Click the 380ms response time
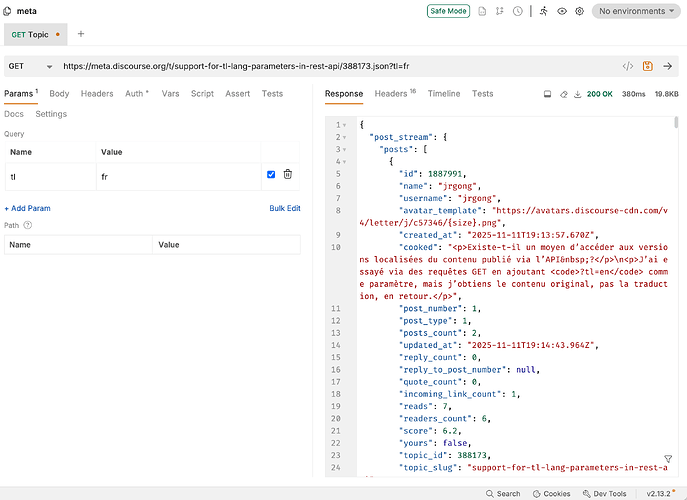The image size is (687, 500). [x=633, y=94]
